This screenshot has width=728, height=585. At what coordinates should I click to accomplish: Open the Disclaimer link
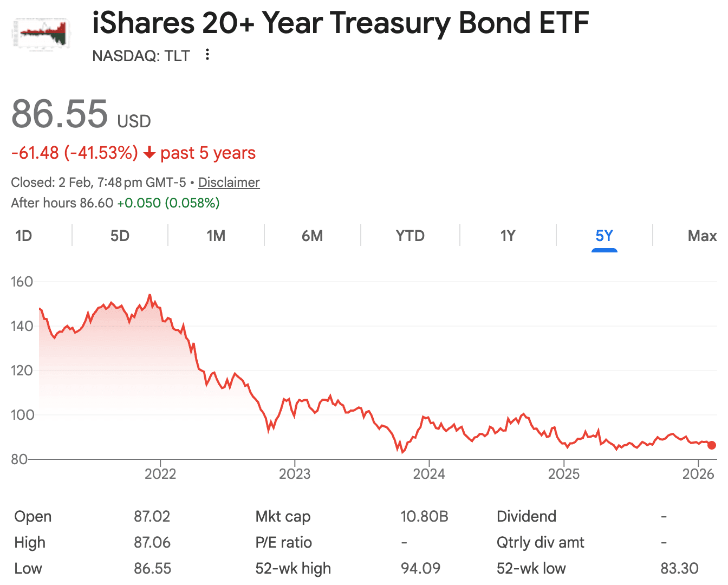coord(229,183)
